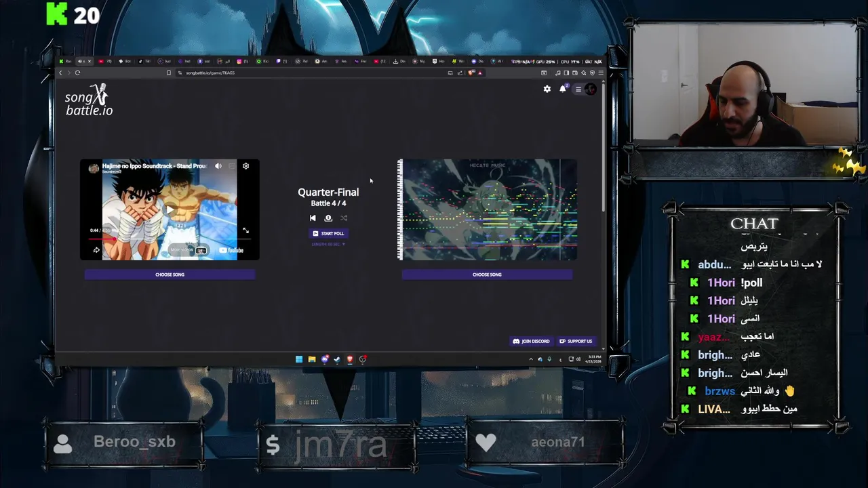This screenshot has width=868, height=488.
Task: Click the shuffle icon under Battle 4 / 4
Action: (344, 218)
